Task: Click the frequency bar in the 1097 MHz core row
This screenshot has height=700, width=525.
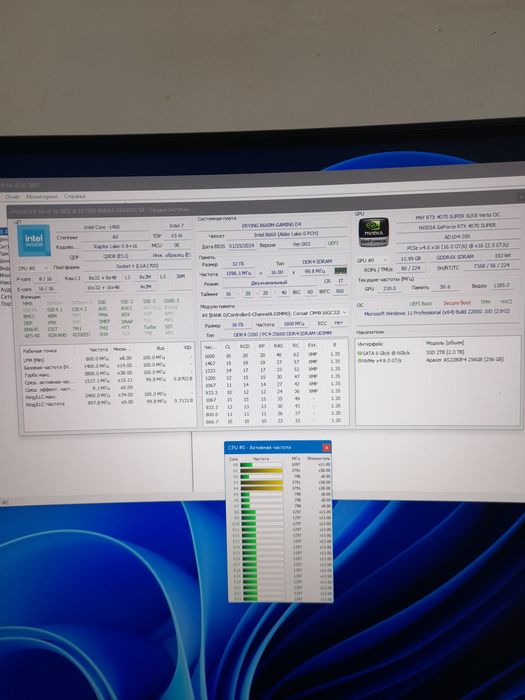Action: click(x=262, y=465)
